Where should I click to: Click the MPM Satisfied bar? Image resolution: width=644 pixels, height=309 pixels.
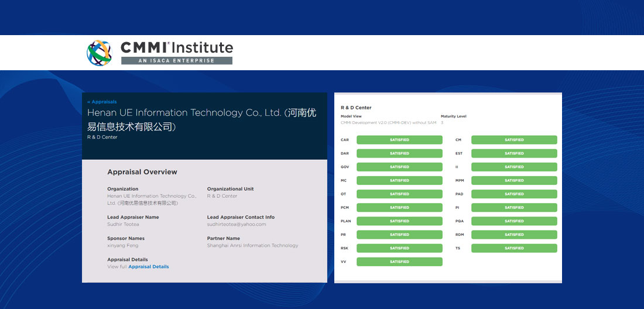pyautogui.click(x=514, y=181)
